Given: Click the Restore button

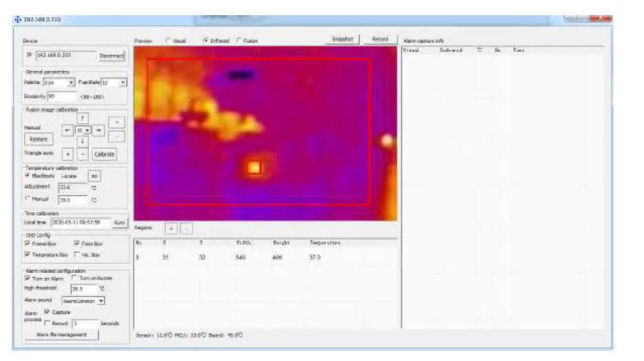Looking at the screenshot, I should point(39,139).
